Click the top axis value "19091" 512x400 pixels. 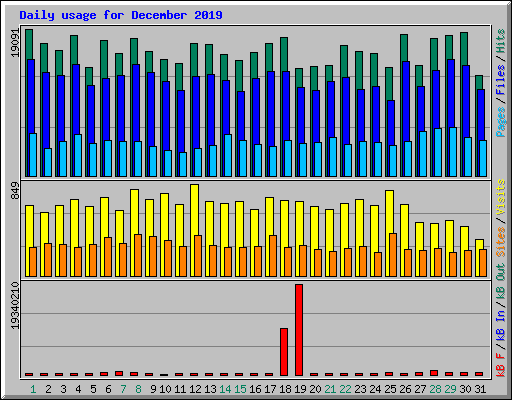(15, 42)
